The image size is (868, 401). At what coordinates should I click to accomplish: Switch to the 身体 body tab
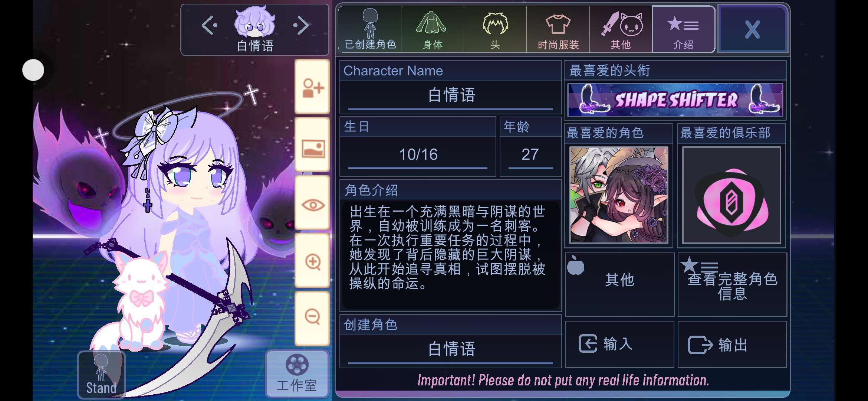pos(433,29)
